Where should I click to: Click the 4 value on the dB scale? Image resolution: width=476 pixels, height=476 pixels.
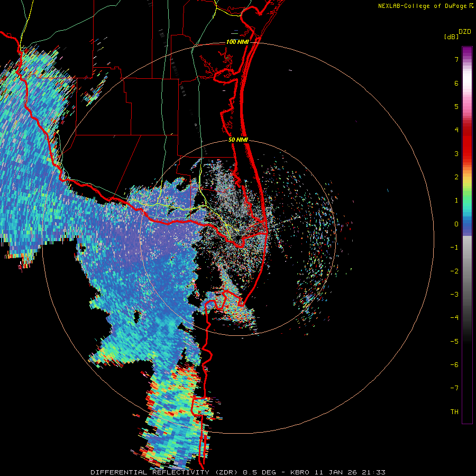pyautogui.click(x=456, y=130)
